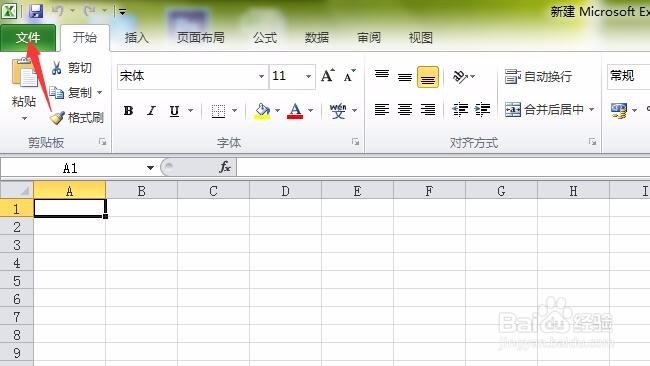Toggle Italic formatting
The image size is (650, 366).
pos(152,110)
